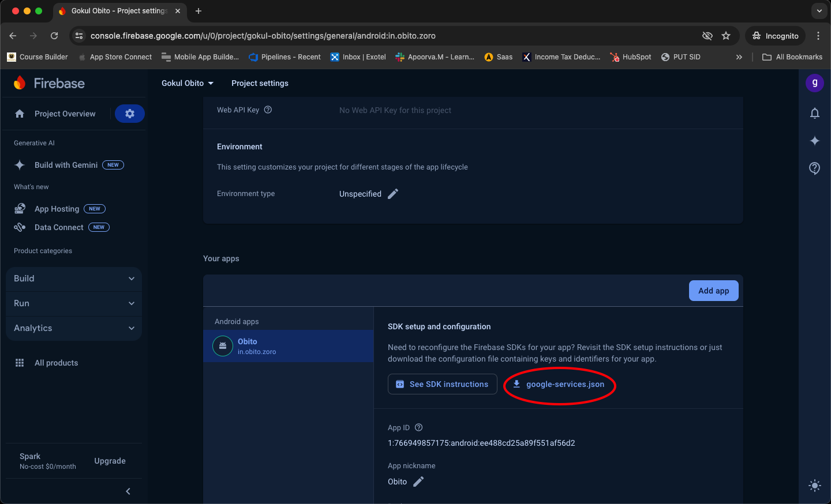Expand the Analytics category
The height and width of the screenshot is (504, 831).
coord(74,328)
